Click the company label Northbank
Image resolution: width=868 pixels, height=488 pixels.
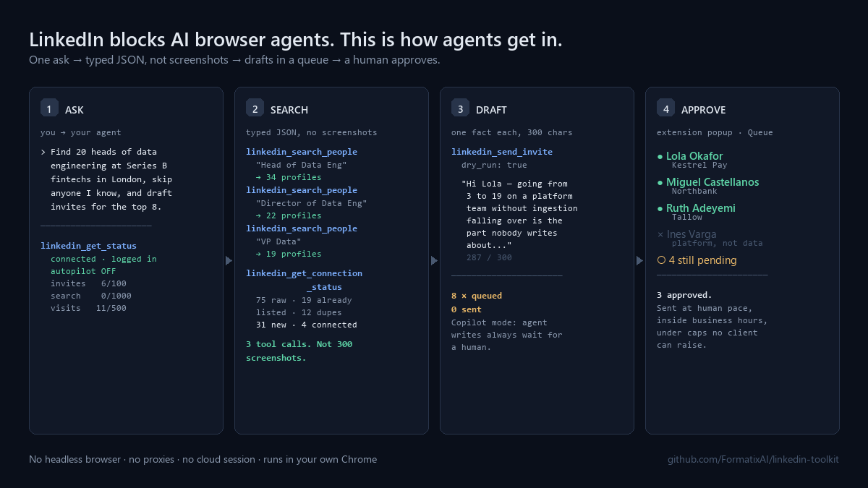[x=694, y=192]
